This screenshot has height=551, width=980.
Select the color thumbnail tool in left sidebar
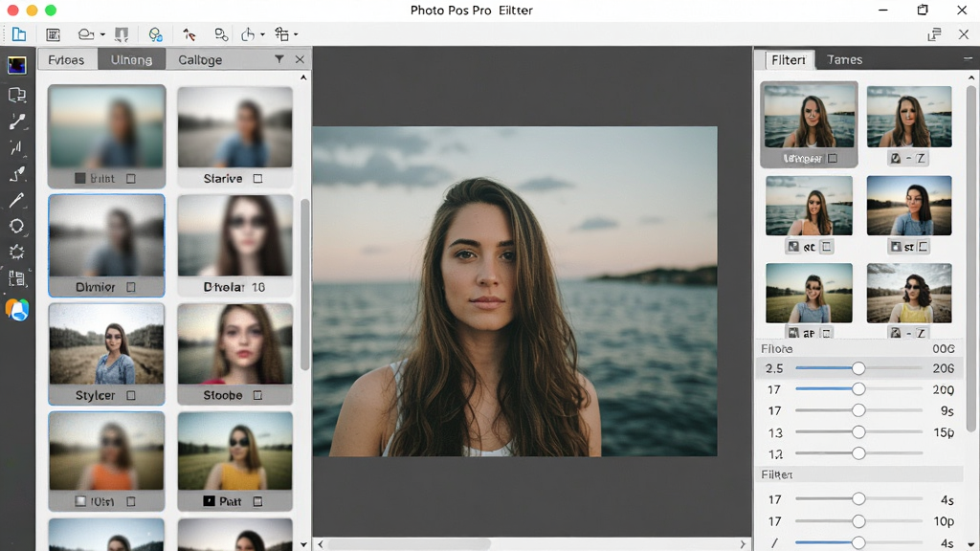(x=17, y=65)
